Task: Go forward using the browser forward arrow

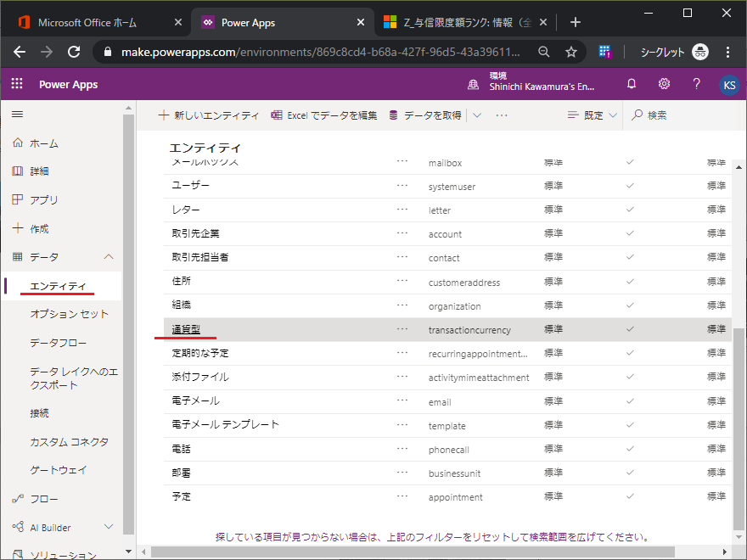Action: pyautogui.click(x=46, y=52)
